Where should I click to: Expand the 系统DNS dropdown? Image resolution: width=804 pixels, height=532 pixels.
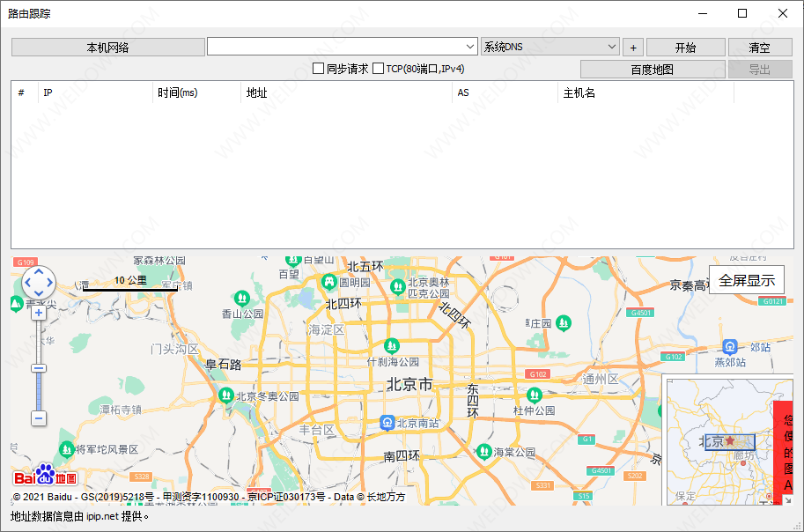(612, 47)
